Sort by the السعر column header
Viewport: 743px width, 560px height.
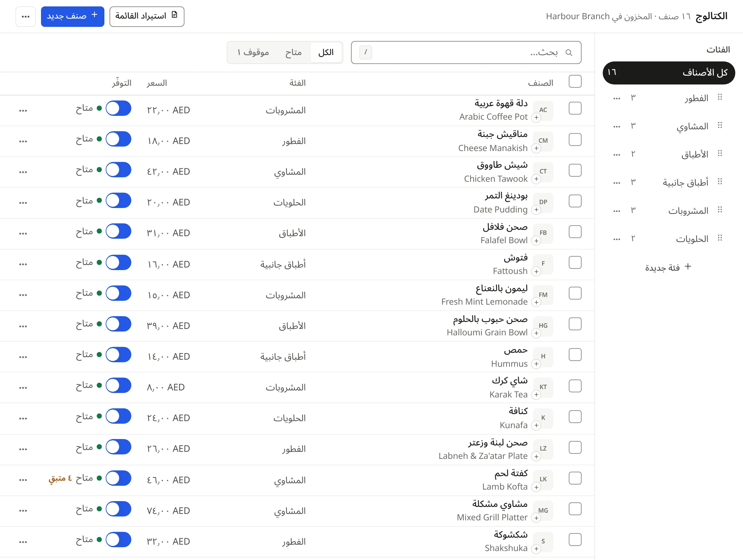tap(157, 83)
